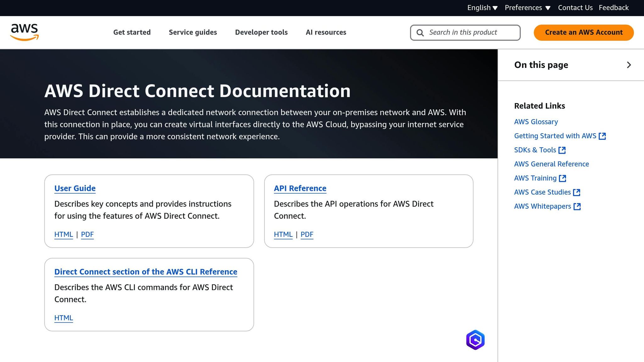Collapse the On this page panel chevron

coord(629,65)
